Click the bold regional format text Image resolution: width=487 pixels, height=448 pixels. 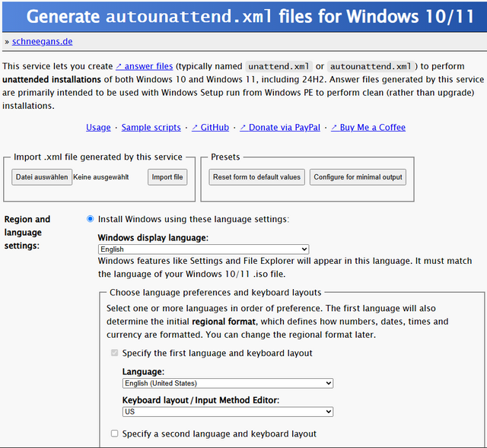click(224, 322)
